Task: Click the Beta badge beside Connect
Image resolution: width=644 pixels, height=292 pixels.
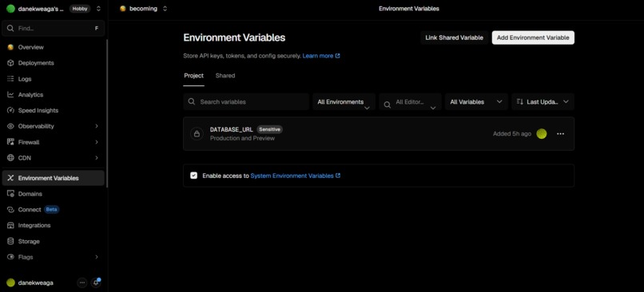Action: [x=51, y=210]
